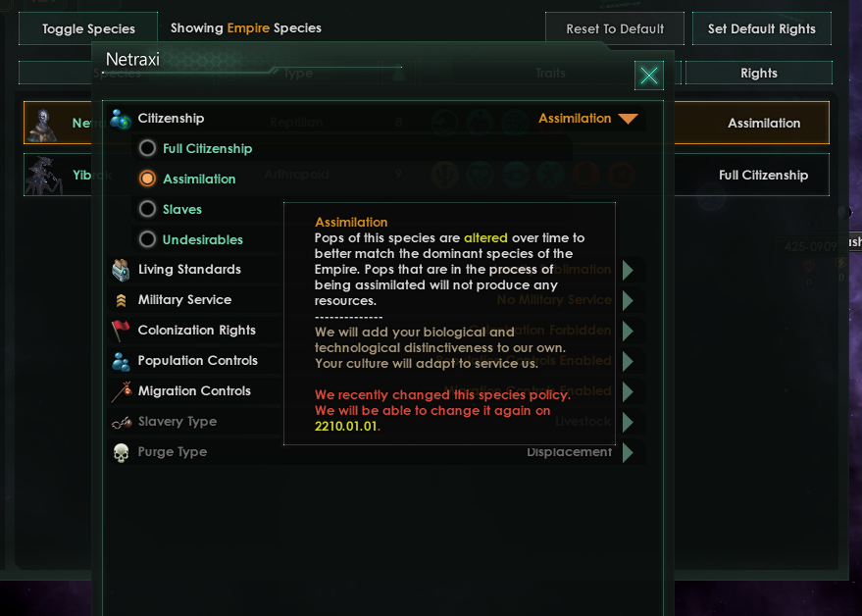This screenshot has height=616, width=862.
Task: Close the Netraxi species rights window
Action: pos(648,75)
